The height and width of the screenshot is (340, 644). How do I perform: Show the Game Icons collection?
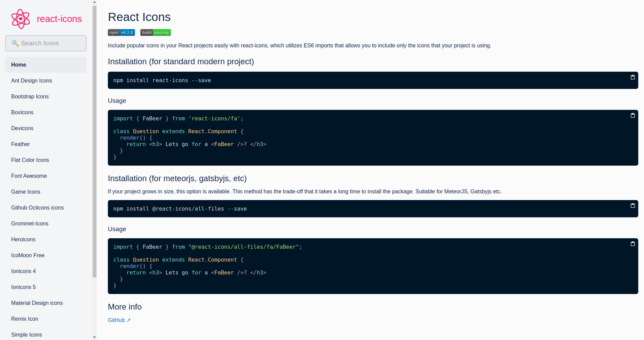click(26, 192)
